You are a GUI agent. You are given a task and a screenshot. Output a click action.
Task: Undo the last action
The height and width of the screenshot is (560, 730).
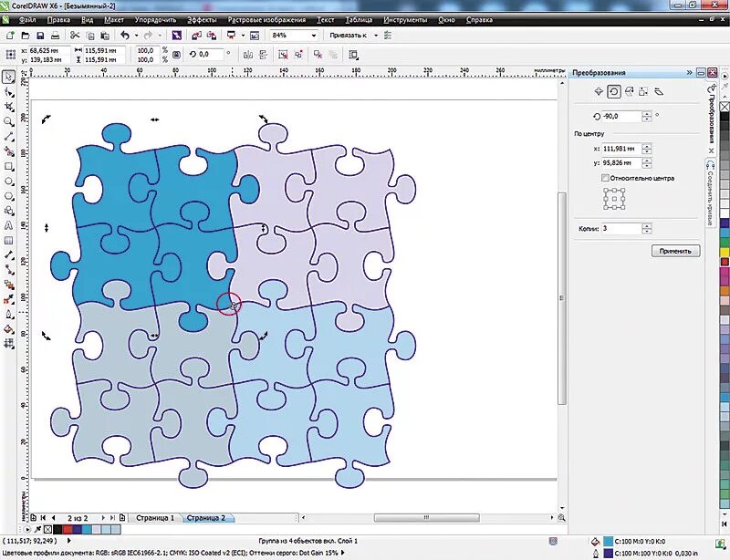point(125,36)
